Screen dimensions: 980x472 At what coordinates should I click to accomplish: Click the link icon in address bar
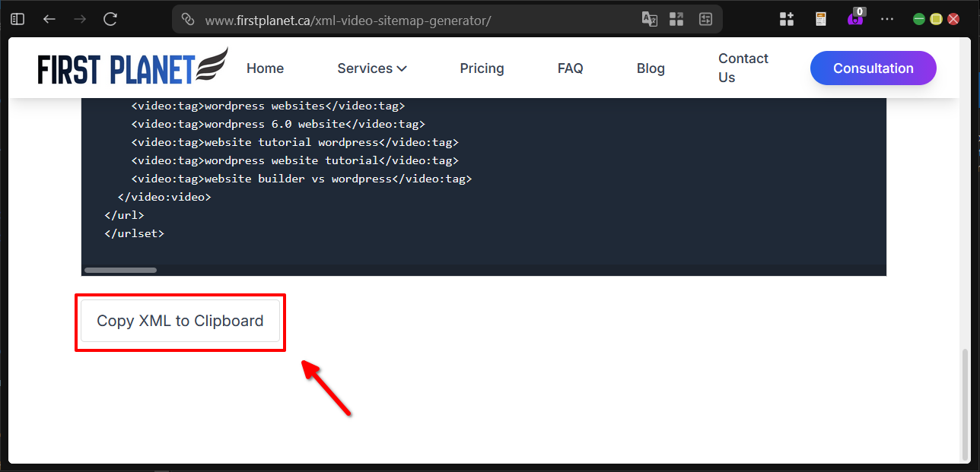(187, 19)
